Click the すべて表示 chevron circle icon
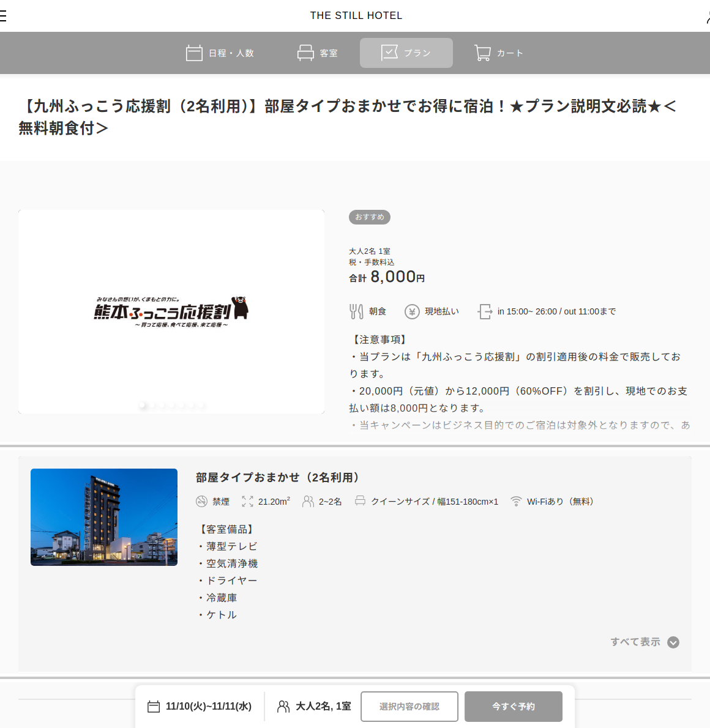Screen dimensions: 710x728 click(x=673, y=642)
